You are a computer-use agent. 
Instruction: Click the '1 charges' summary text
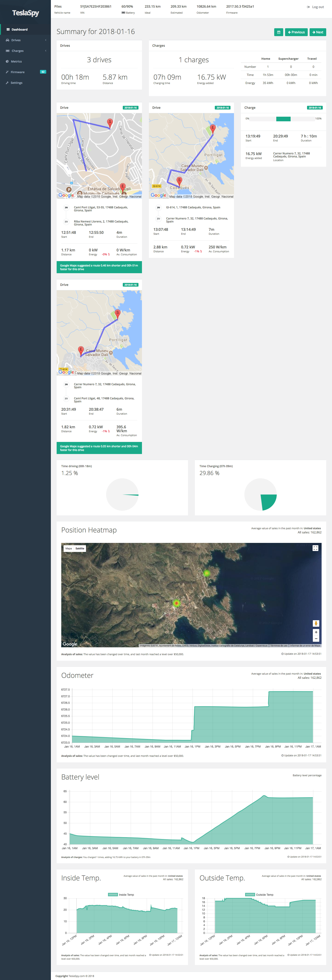pyautogui.click(x=194, y=60)
